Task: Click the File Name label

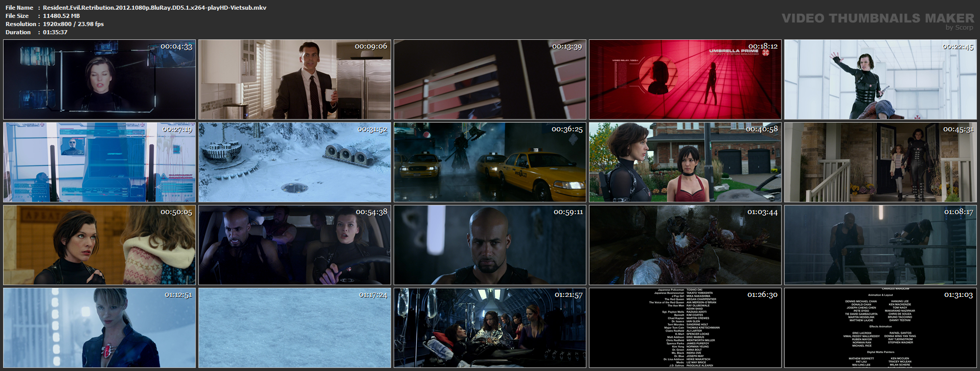Action: point(19,8)
